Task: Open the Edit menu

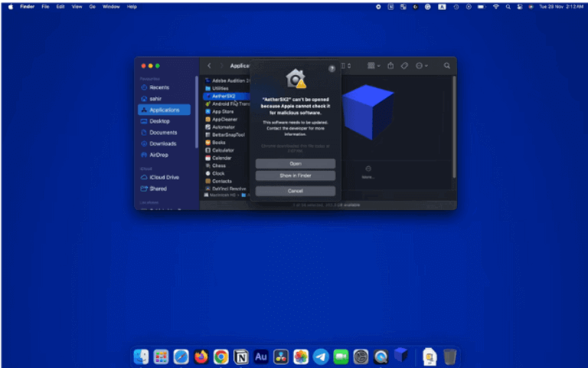Action: point(60,7)
